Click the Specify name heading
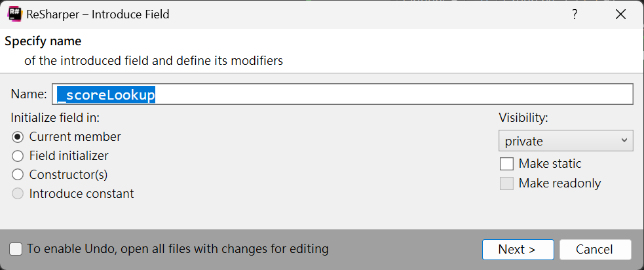 click(43, 41)
